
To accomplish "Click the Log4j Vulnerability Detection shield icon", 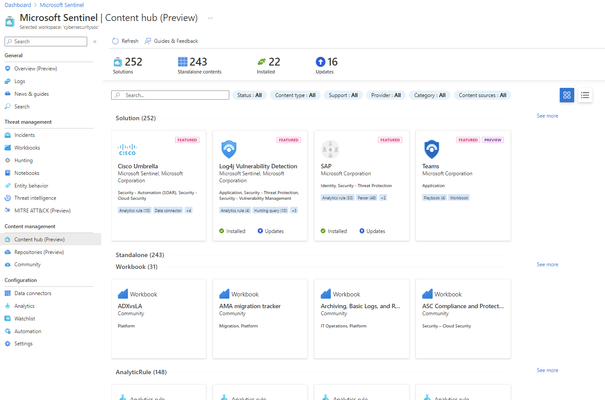I will (229, 149).
